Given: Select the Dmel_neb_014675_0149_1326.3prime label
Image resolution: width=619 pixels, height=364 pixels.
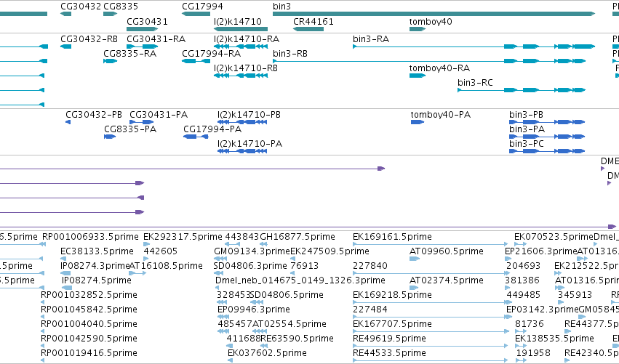Looking at the screenshot, I should coord(300,280).
